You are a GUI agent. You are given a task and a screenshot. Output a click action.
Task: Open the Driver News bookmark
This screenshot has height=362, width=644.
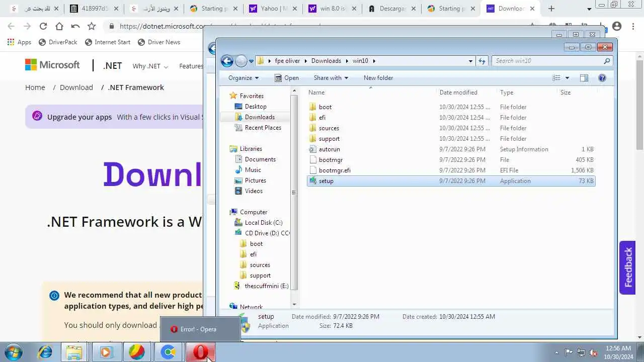[x=158, y=42]
